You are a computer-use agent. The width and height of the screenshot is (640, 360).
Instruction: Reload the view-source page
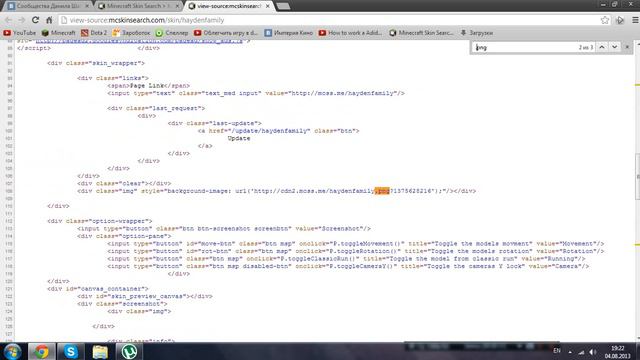tap(36, 20)
